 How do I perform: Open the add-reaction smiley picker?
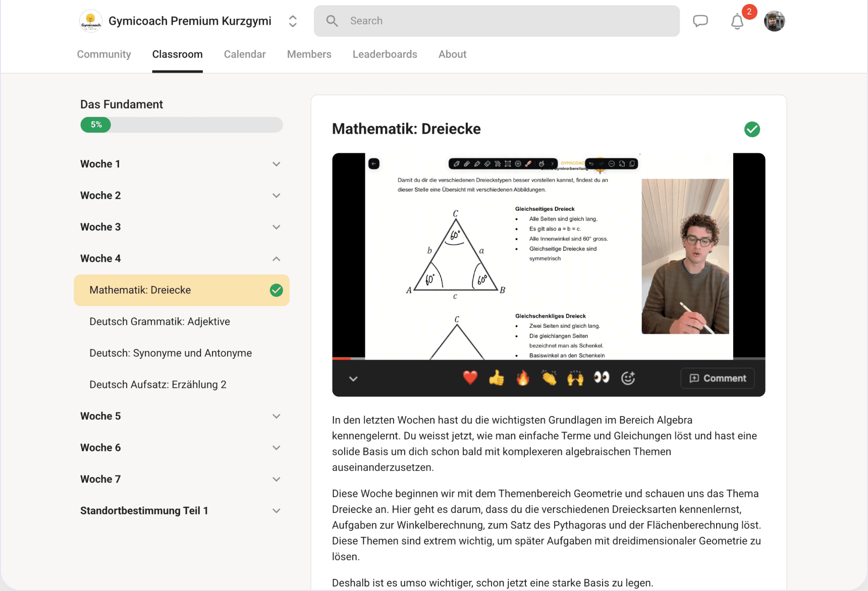pyautogui.click(x=628, y=378)
